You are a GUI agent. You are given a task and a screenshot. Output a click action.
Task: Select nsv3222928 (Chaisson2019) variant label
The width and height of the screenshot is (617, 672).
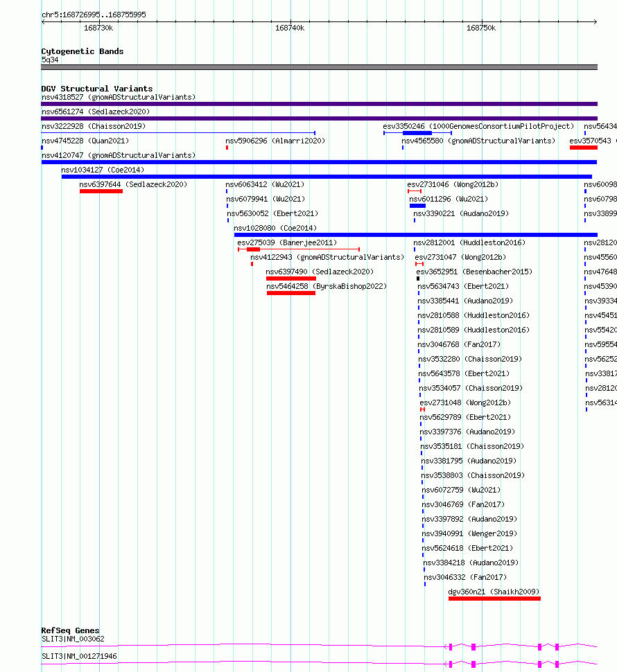pos(94,126)
